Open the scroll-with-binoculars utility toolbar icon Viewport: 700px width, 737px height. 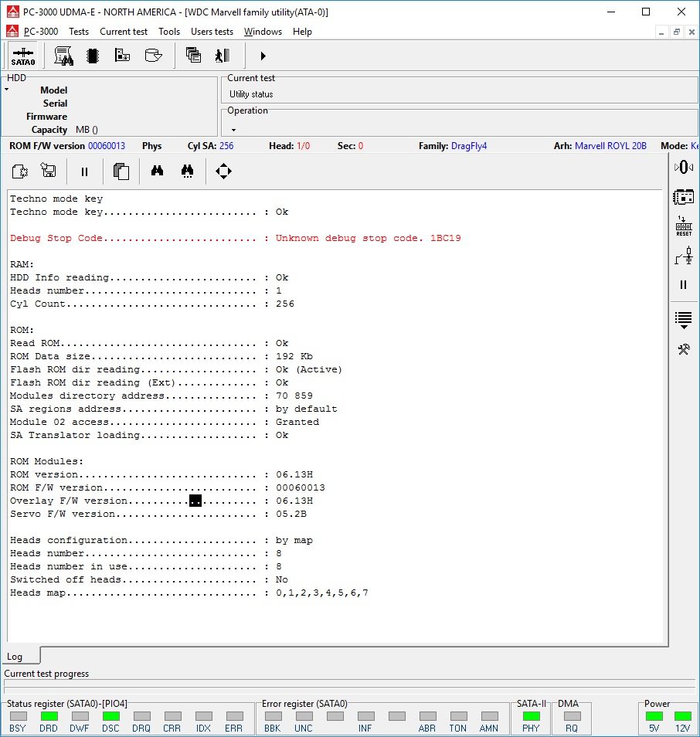click(x=63, y=56)
